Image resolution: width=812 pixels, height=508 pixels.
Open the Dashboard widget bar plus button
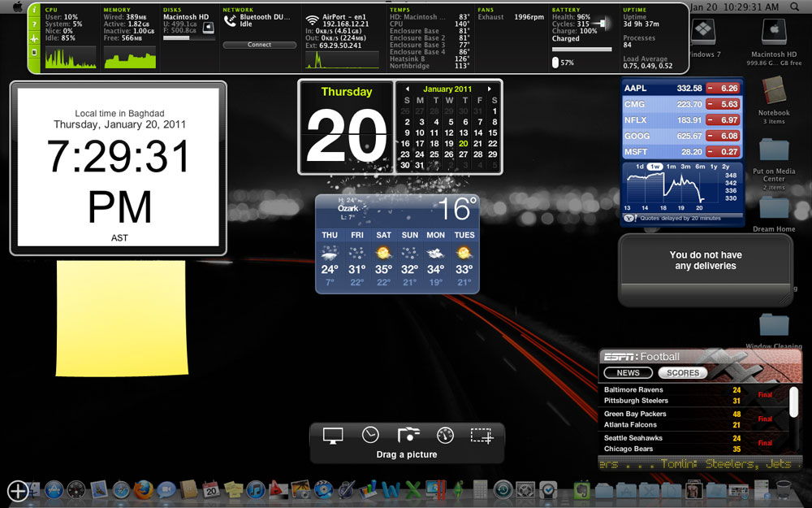(18, 490)
